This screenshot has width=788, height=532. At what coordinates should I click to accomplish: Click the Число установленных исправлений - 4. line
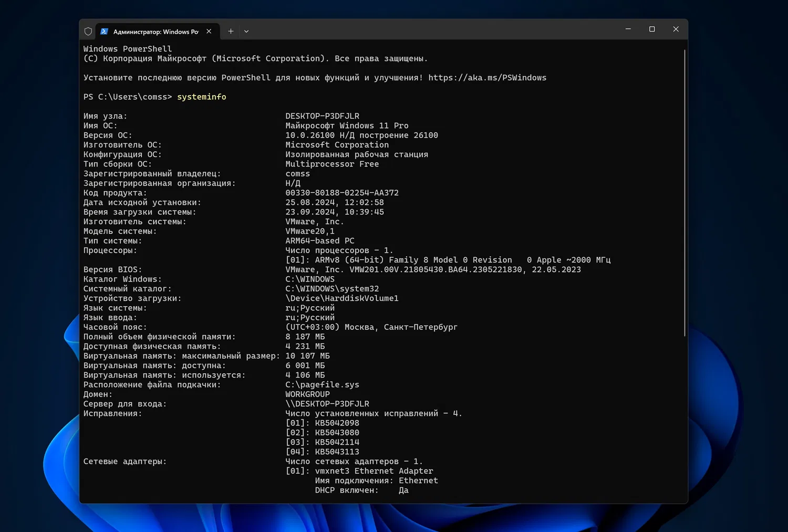(x=374, y=413)
